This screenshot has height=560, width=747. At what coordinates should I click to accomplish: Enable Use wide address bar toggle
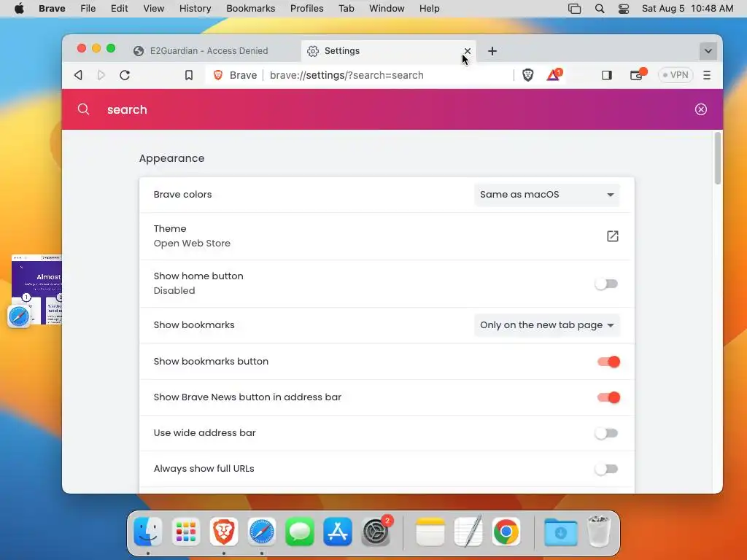click(x=606, y=433)
